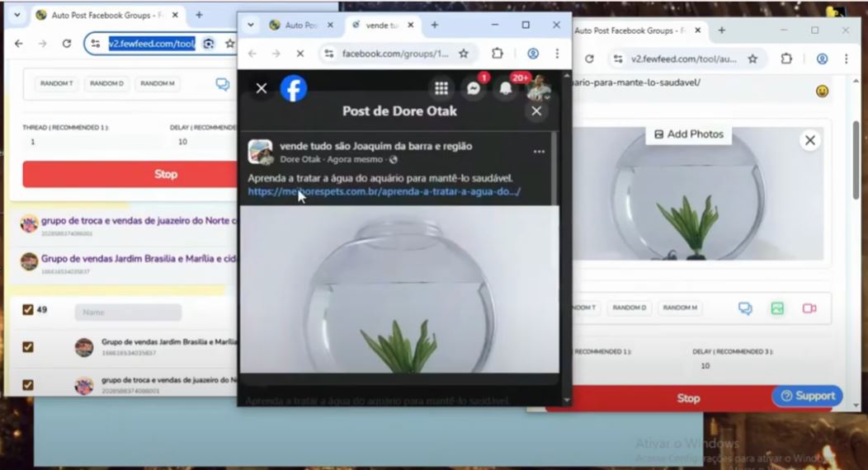Close the Post de Dore Otak dialog
The image size is (868, 470).
point(536,111)
